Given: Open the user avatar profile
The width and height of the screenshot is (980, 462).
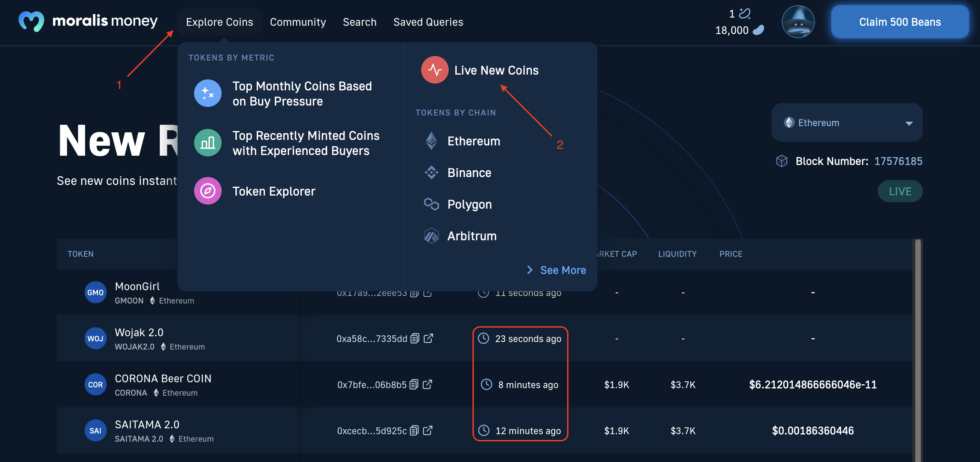Looking at the screenshot, I should (798, 22).
